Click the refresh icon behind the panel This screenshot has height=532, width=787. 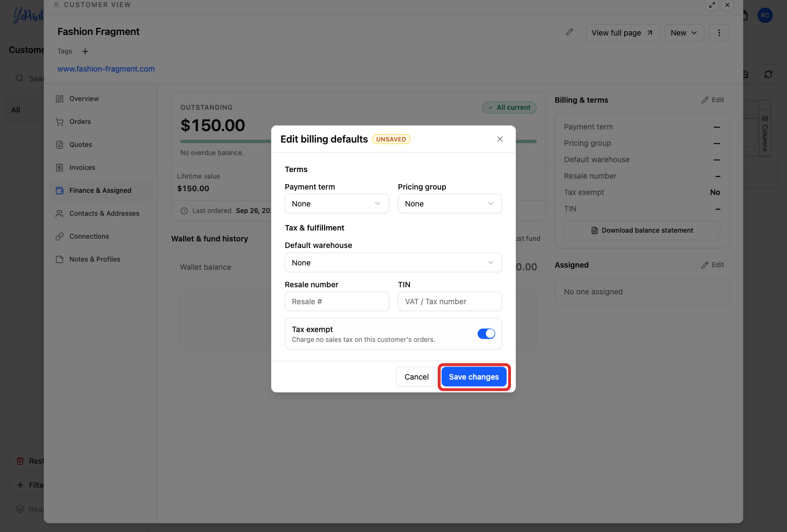click(x=768, y=74)
